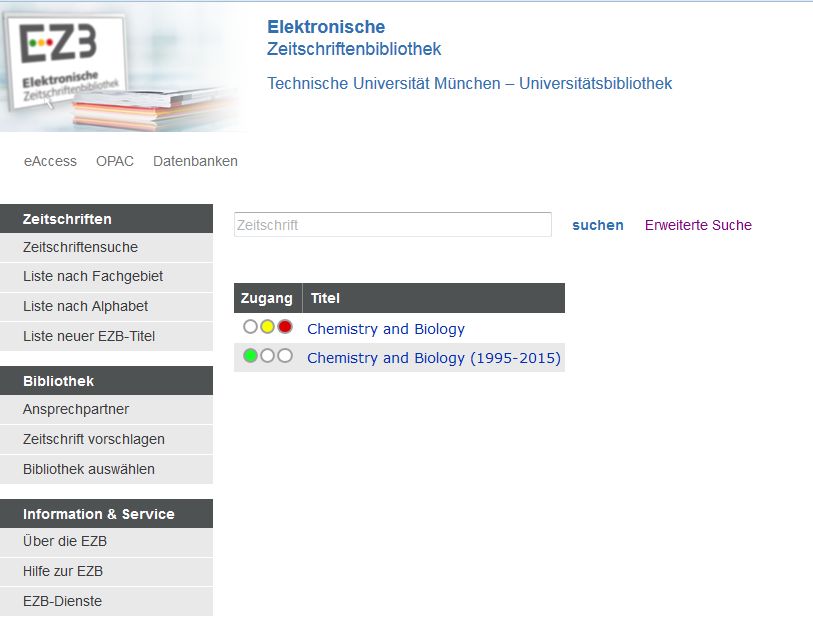The image size is (813, 617).
Task: Open Chemistry and Biology (1995-2015) link
Action: 434,357
